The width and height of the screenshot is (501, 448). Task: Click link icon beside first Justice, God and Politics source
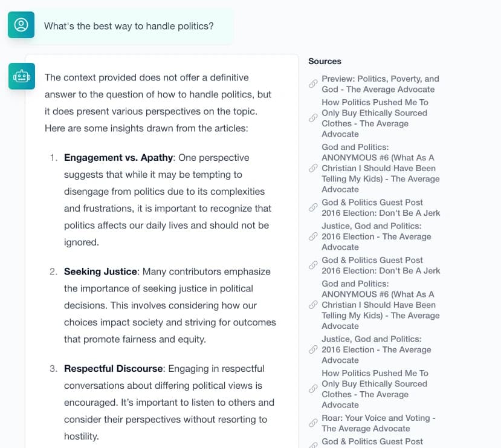pos(313,236)
